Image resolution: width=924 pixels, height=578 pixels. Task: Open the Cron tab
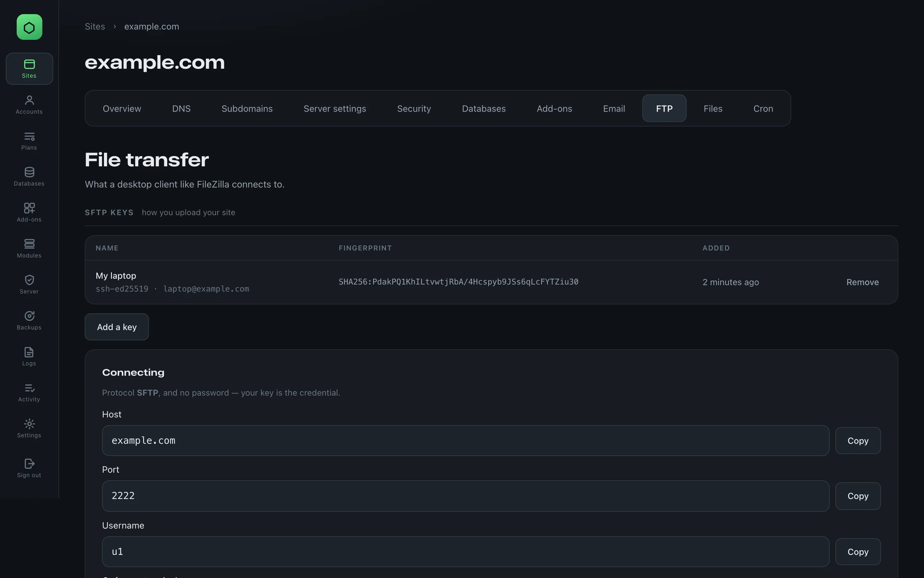(763, 109)
